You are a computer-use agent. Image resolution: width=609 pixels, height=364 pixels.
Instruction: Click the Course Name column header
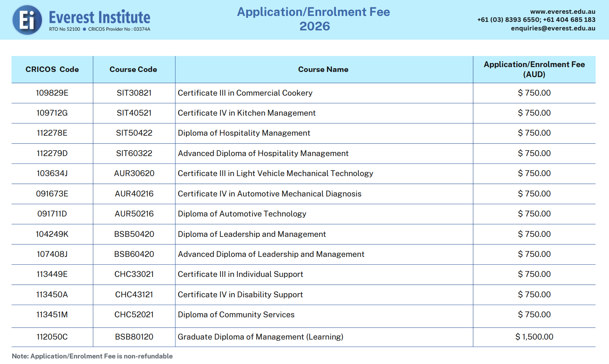click(323, 69)
